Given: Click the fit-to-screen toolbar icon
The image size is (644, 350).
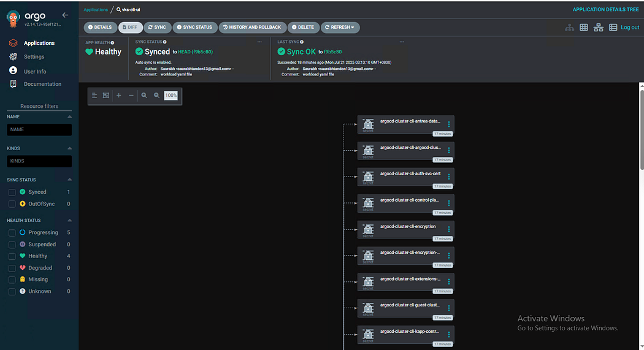Looking at the screenshot, I should pyautogui.click(x=106, y=95).
